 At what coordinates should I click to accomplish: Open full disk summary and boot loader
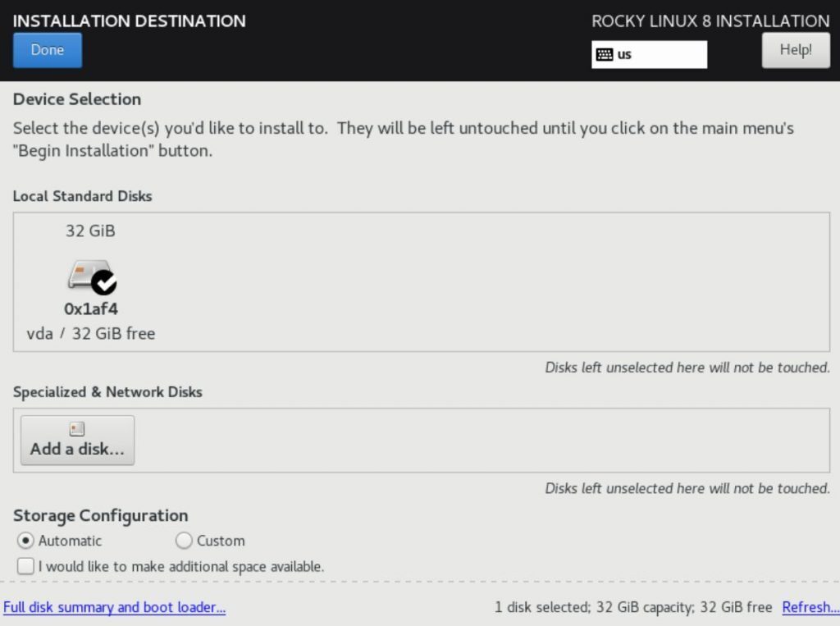(x=114, y=607)
